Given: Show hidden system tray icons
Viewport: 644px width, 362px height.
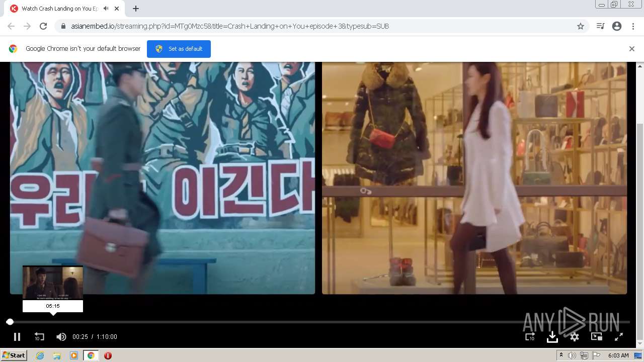Looking at the screenshot, I should click(561, 355).
